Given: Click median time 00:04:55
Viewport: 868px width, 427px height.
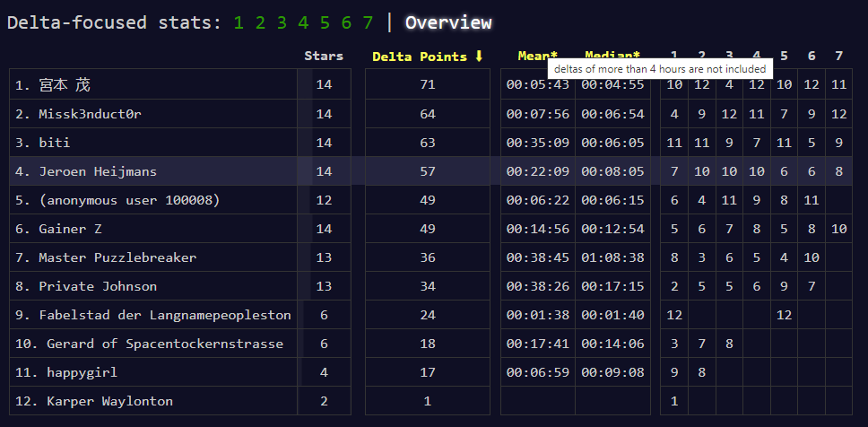Looking at the screenshot, I should tap(612, 84).
